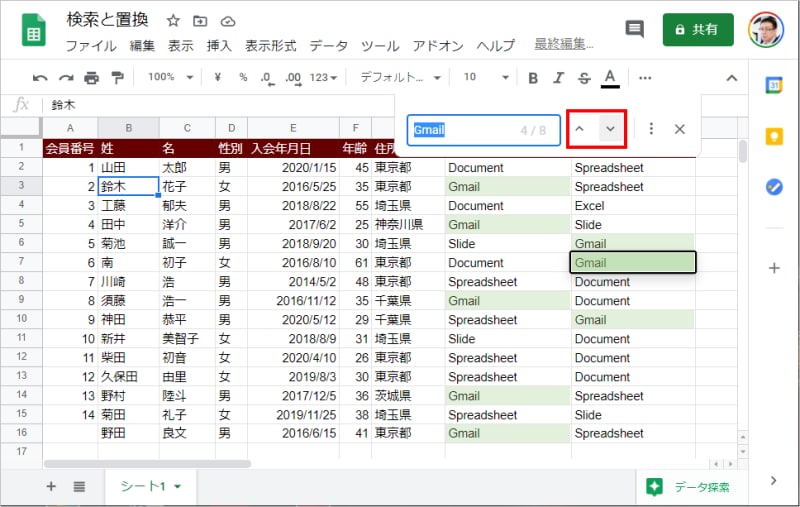800x507 pixels.
Task: Go to next search result
Action: coord(610,129)
